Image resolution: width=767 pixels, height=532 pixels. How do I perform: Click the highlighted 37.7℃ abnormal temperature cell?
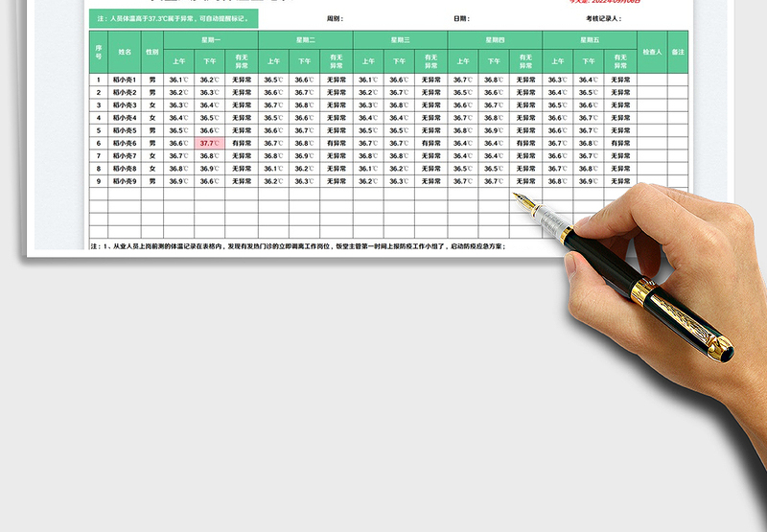tap(209, 143)
